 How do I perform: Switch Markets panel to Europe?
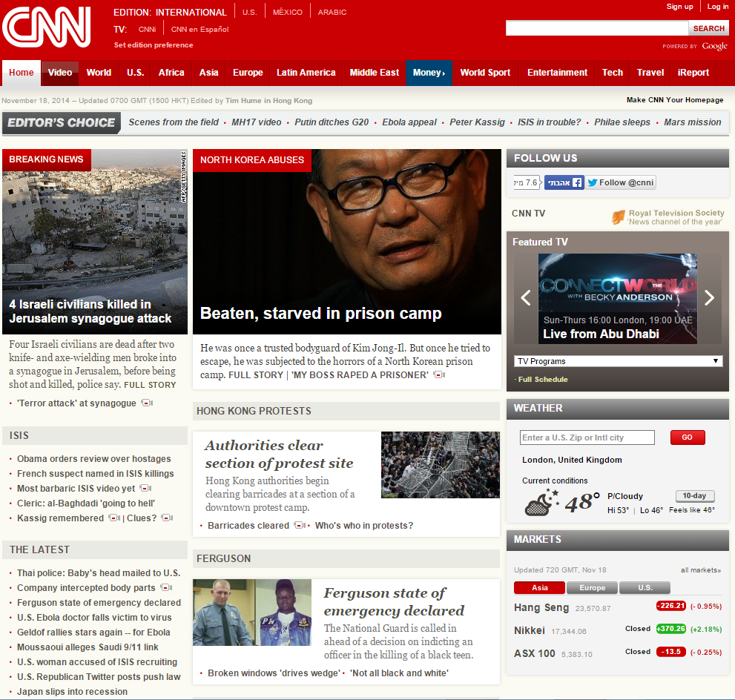pyautogui.click(x=592, y=587)
